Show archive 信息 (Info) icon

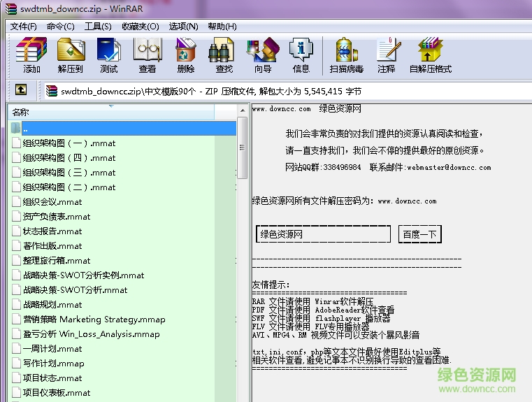click(301, 55)
